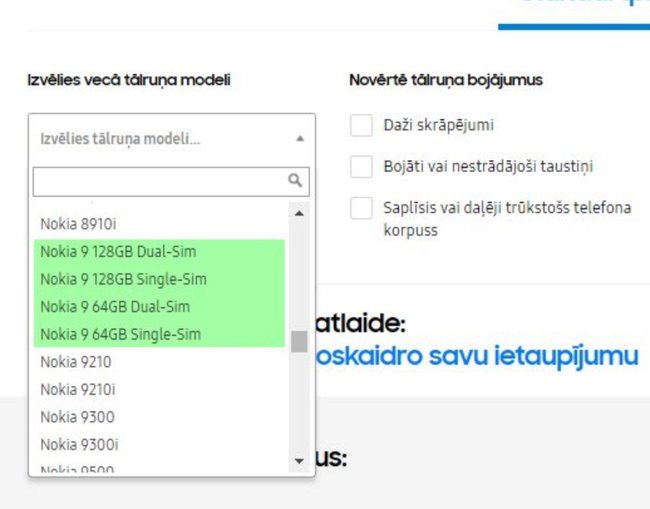
Task: Click the list scrollbar up arrow
Action: 299,213
